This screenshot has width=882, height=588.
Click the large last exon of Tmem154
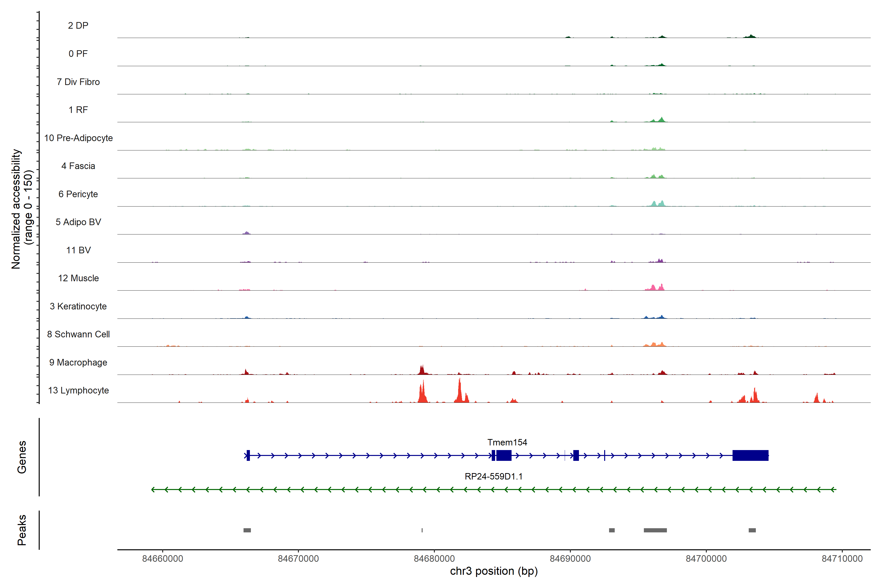click(750, 455)
